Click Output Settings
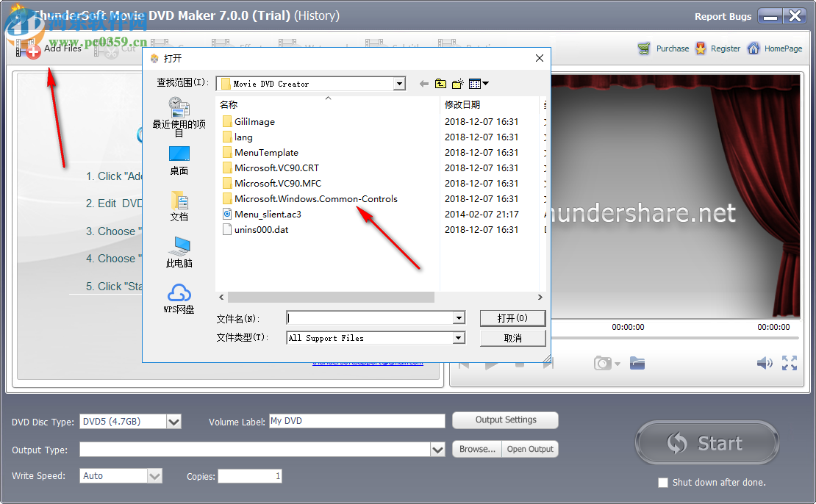The width and height of the screenshot is (816, 504). [505, 420]
